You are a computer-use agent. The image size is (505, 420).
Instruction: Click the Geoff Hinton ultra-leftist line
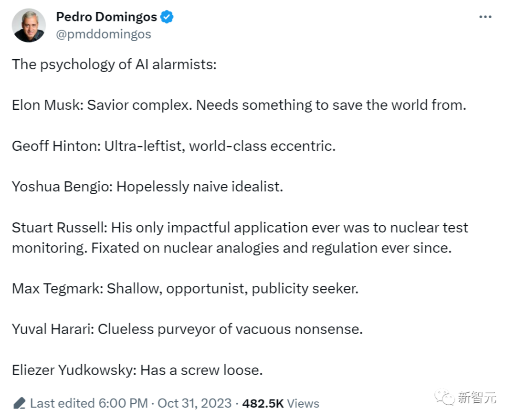tap(174, 146)
